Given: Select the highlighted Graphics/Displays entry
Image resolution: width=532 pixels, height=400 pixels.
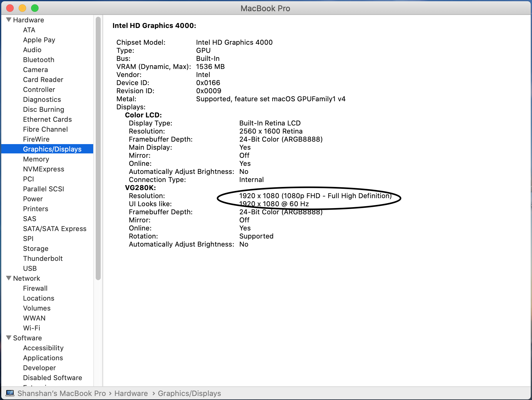Looking at the screenshot, I should click(47, 149).
